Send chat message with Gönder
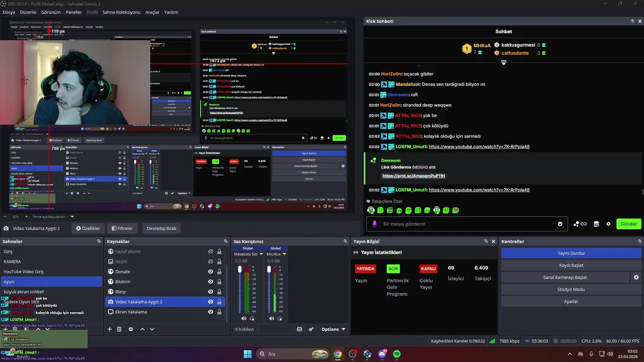The image size is (644, 362). [628, 224]
